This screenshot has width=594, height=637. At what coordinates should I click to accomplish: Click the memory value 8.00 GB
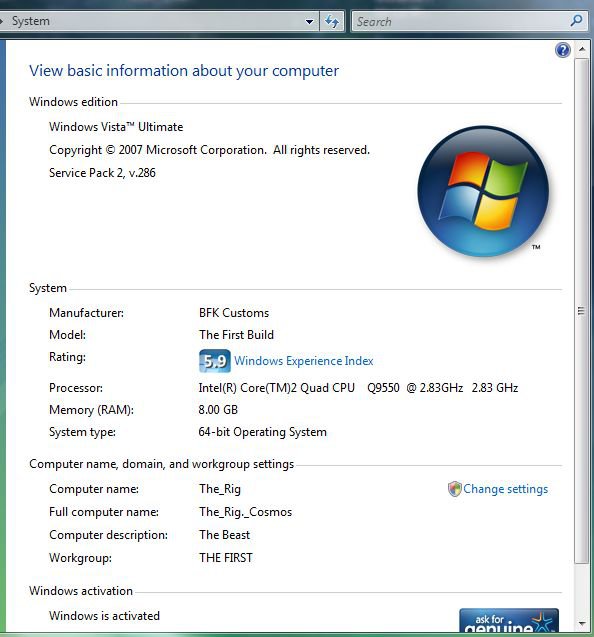click(218, 410)
